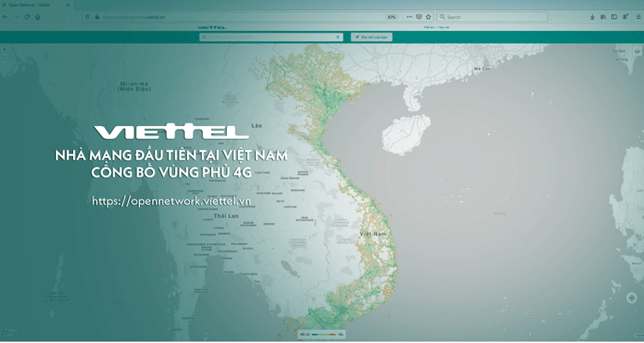The image size is (644, 343).
Task: Reload the Open Network page
Action: [27, 17]
